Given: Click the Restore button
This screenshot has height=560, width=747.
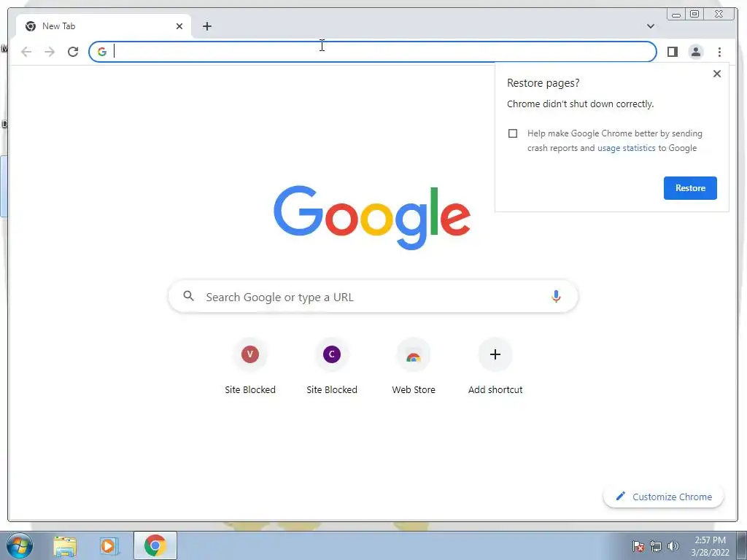Looking at the screenshot, I should (690, 188).
